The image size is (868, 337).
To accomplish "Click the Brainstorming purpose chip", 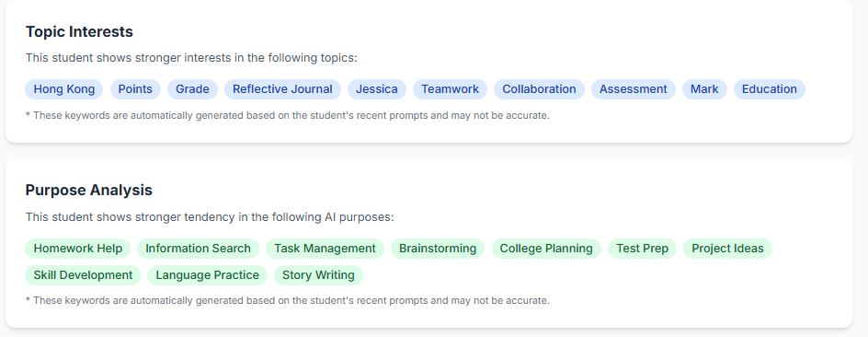I will coord(438,249).
